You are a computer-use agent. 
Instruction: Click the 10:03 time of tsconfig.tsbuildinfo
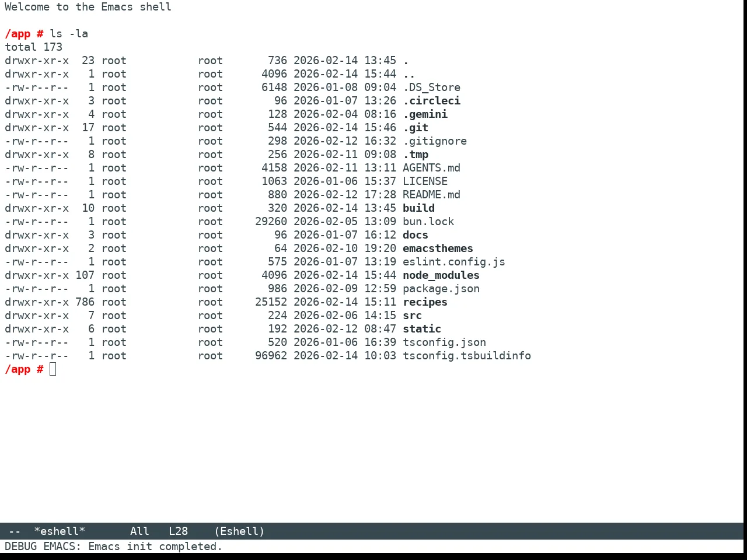coord(380,356)
